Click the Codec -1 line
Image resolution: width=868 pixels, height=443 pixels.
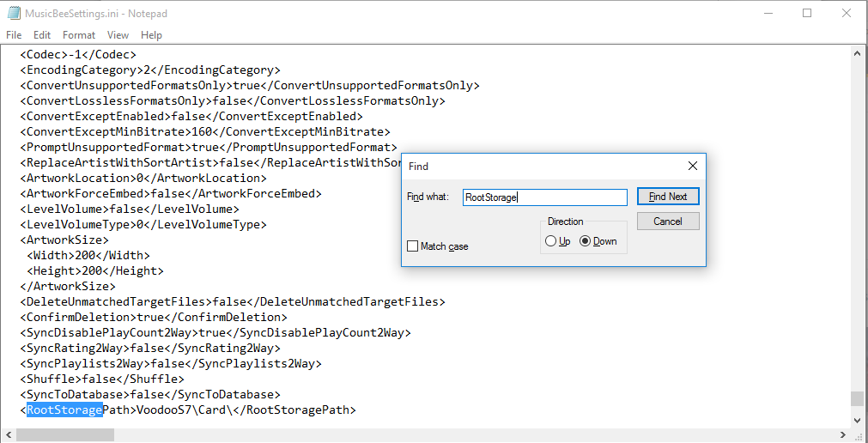(78, 55)
